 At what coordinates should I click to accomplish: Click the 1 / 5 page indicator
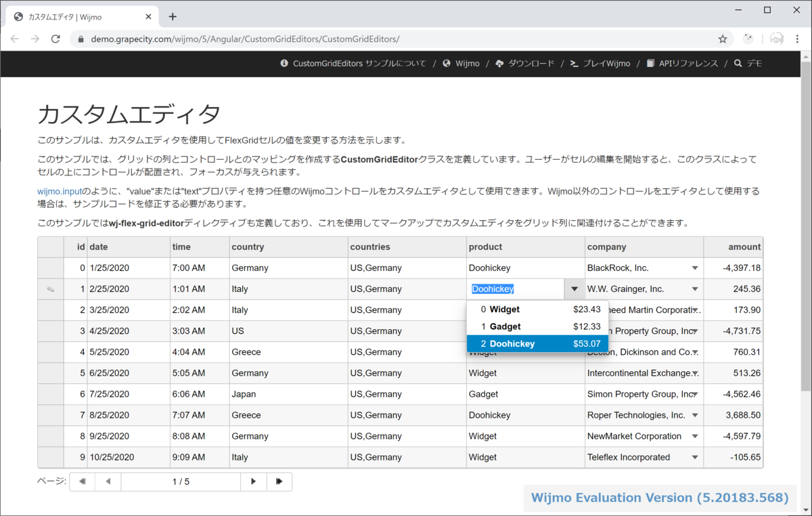click(x=181, y=481)
